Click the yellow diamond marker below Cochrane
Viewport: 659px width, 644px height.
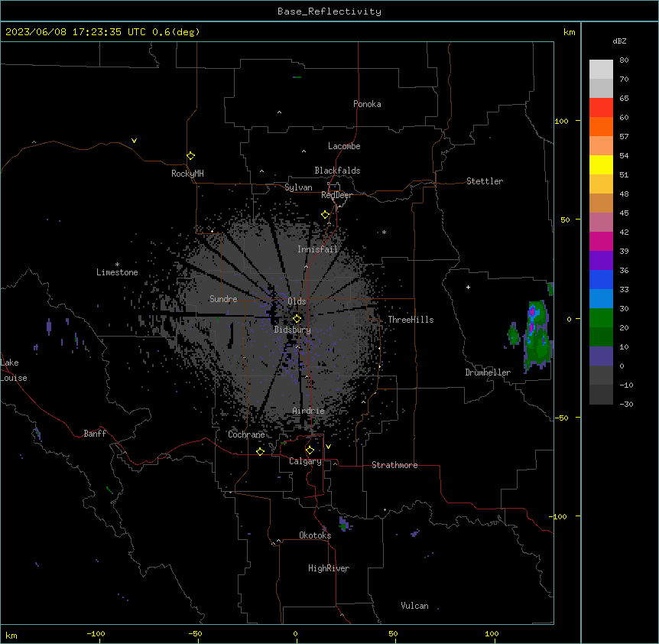[x=260, y=451]
